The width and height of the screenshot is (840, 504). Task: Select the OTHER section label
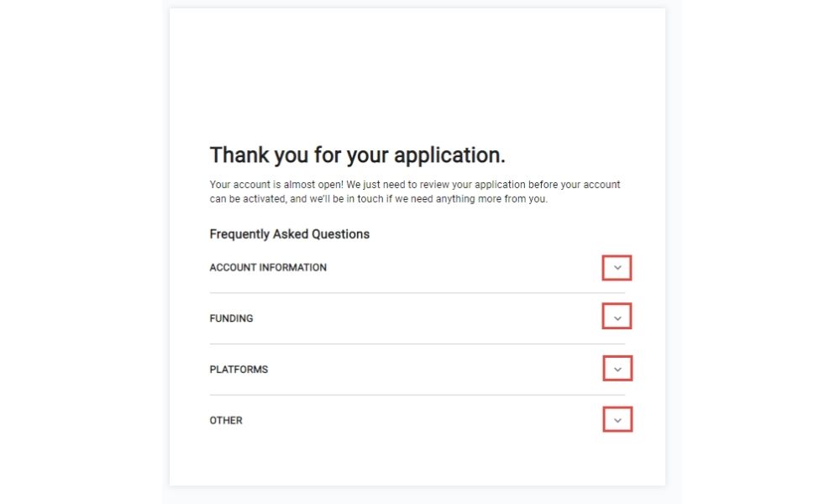(x=226, y=420)
